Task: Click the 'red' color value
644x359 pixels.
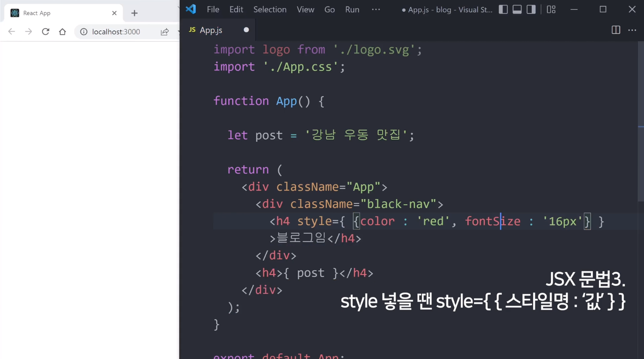Action: [433, 221]
